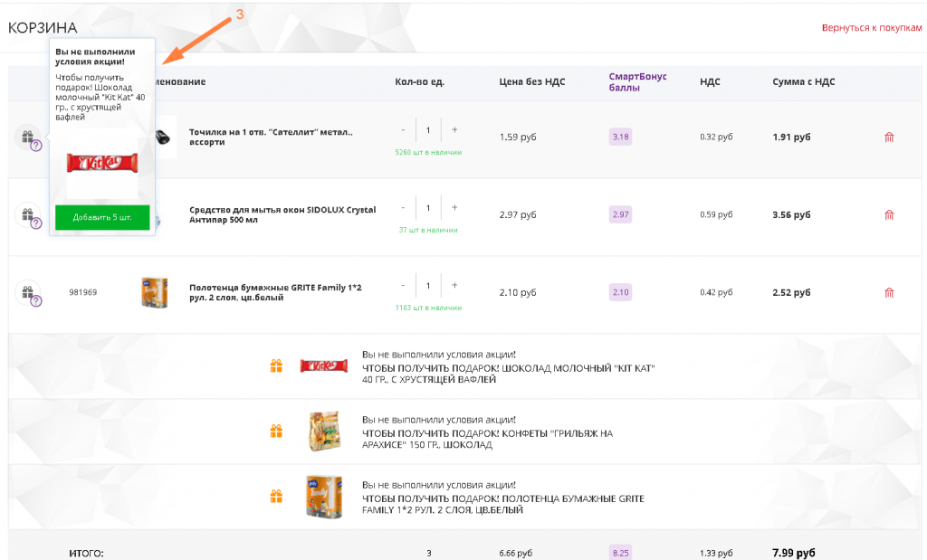927x560 pixels.
Task: Remove SIDOLUX Crystal item using trash icon
Action: click(x=889, y=215)
